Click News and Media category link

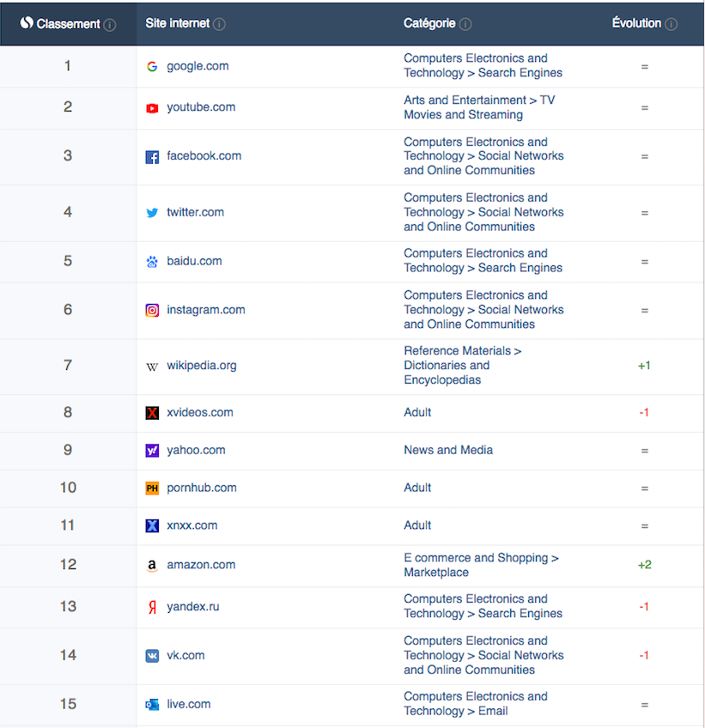(448, 450)
